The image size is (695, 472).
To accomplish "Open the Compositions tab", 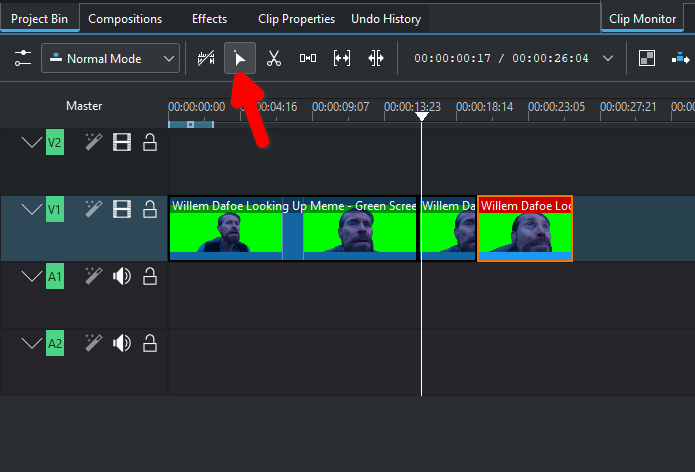I will pyautogui.click(x=125, y=19).
